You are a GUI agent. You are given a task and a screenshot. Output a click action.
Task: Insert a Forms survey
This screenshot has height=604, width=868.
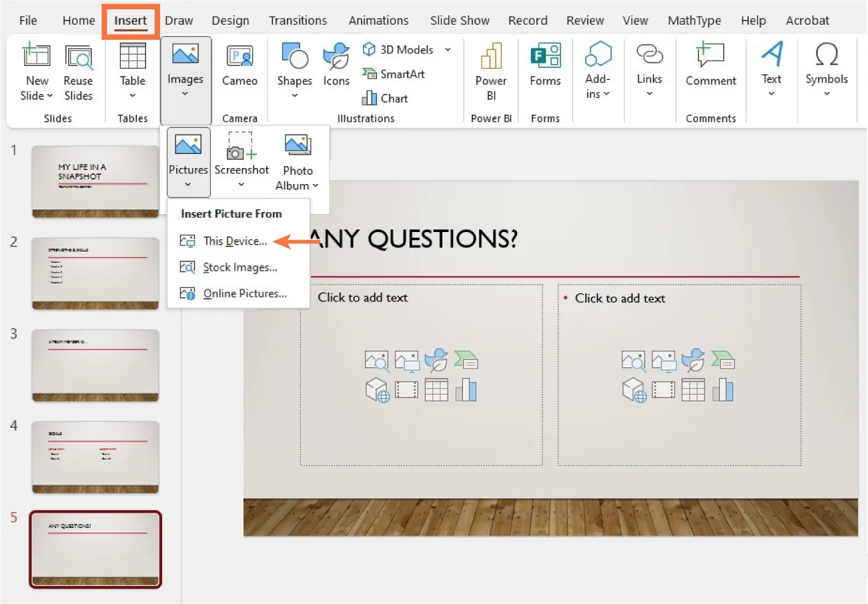click(x=545, y=70)
